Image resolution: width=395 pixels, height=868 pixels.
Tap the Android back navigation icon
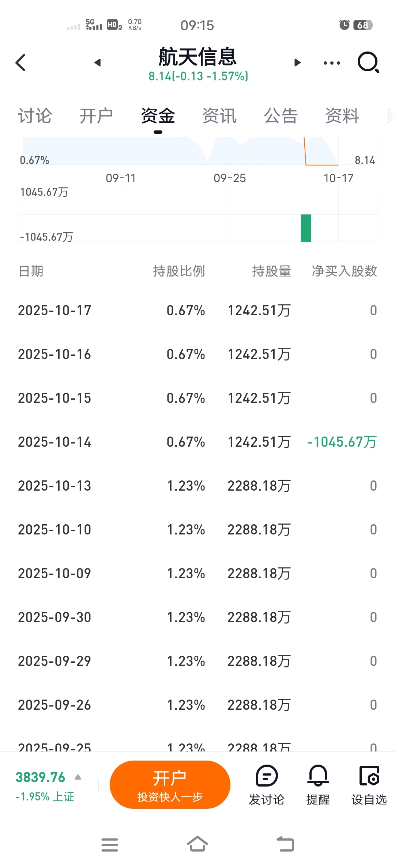point(285,844)
